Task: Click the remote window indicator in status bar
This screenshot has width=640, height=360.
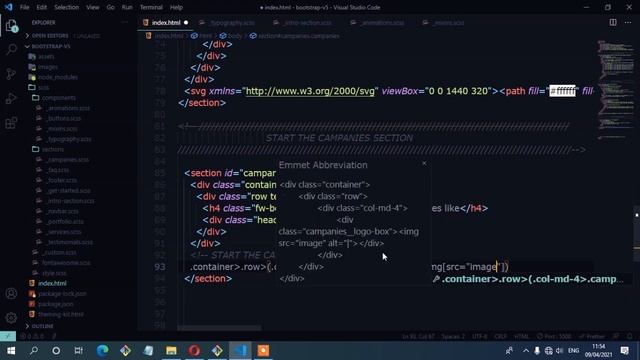Action: 8,336
